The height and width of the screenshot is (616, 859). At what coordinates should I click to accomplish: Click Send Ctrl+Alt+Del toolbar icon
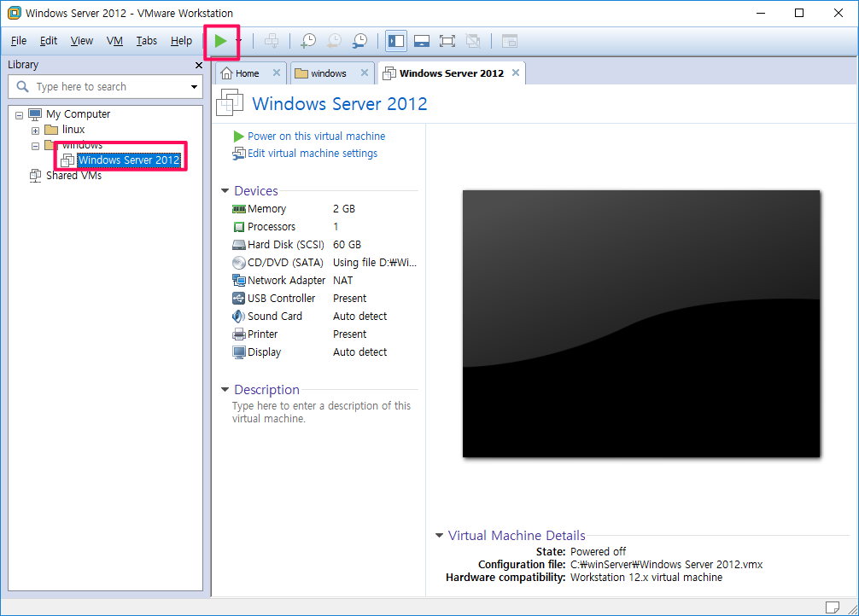point(272,41)
